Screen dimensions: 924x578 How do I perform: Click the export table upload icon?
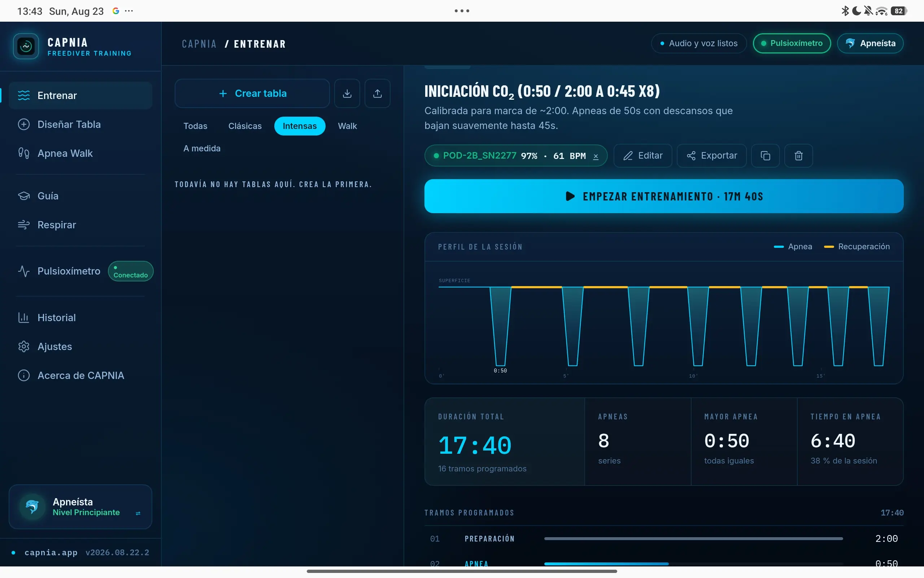[x=377, y=93]
